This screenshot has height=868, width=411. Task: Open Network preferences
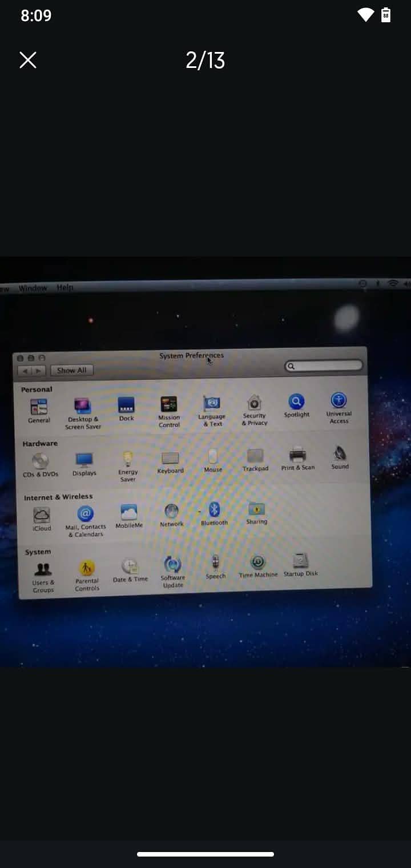[171, 515]
